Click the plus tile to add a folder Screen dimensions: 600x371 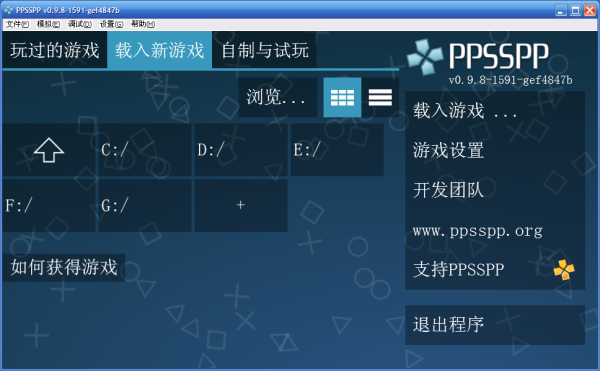point(241,205)
